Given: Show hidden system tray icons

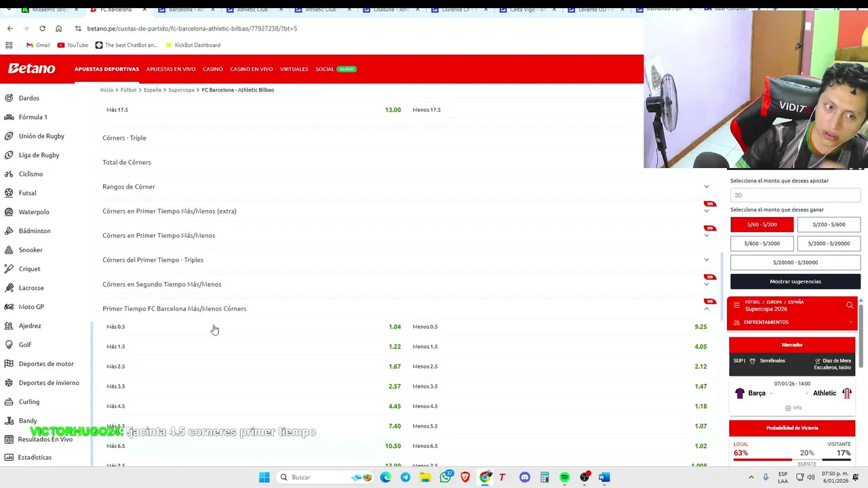Looking at the screenshot, I should tap(751, 477).
